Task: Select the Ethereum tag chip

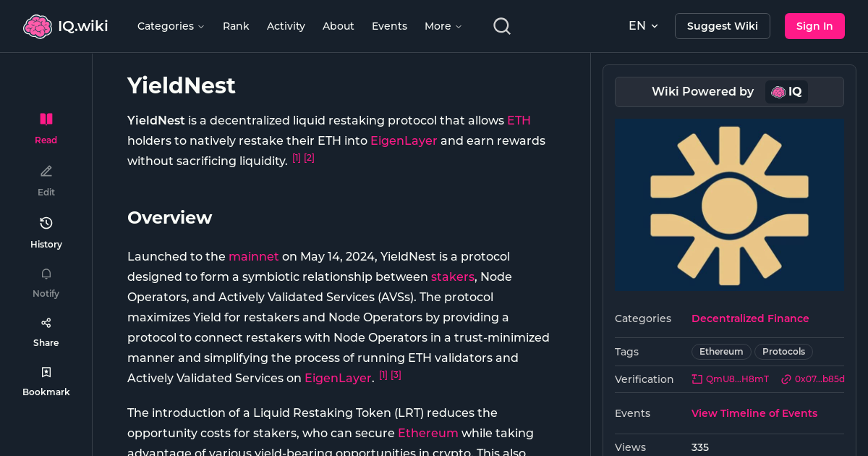Action: pyautogui.click(x=720, y=352)
